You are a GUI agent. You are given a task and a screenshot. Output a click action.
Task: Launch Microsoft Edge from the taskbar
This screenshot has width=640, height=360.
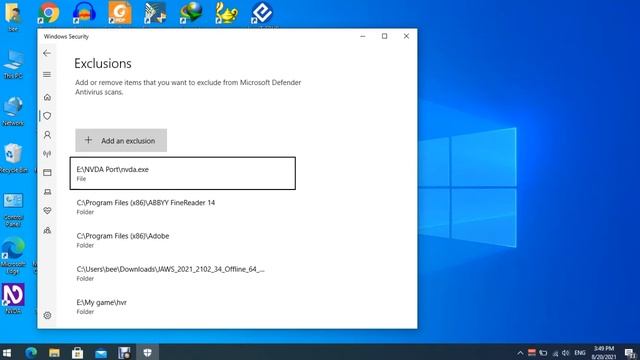point(31,352)
